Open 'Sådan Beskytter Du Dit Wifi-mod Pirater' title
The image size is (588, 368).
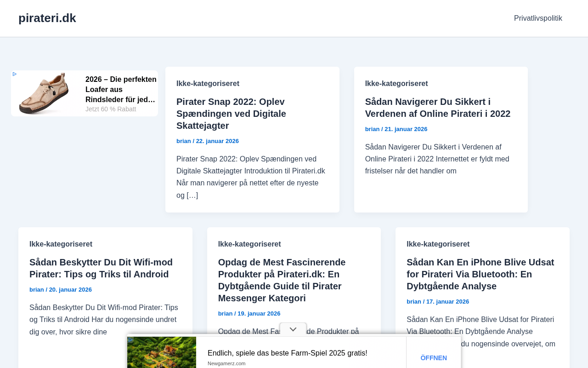[x=101, y=268]
